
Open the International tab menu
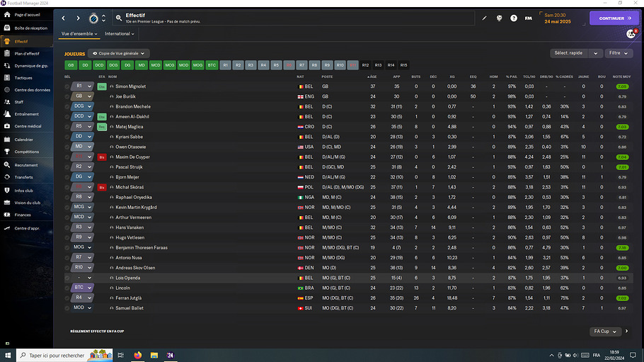(x=120, y=33)
